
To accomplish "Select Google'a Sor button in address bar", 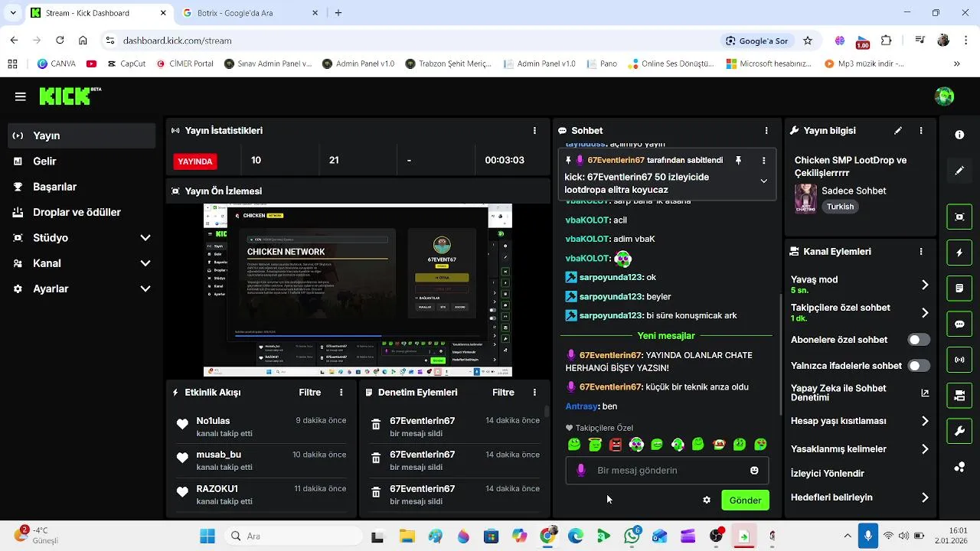I will pos(756,41).
